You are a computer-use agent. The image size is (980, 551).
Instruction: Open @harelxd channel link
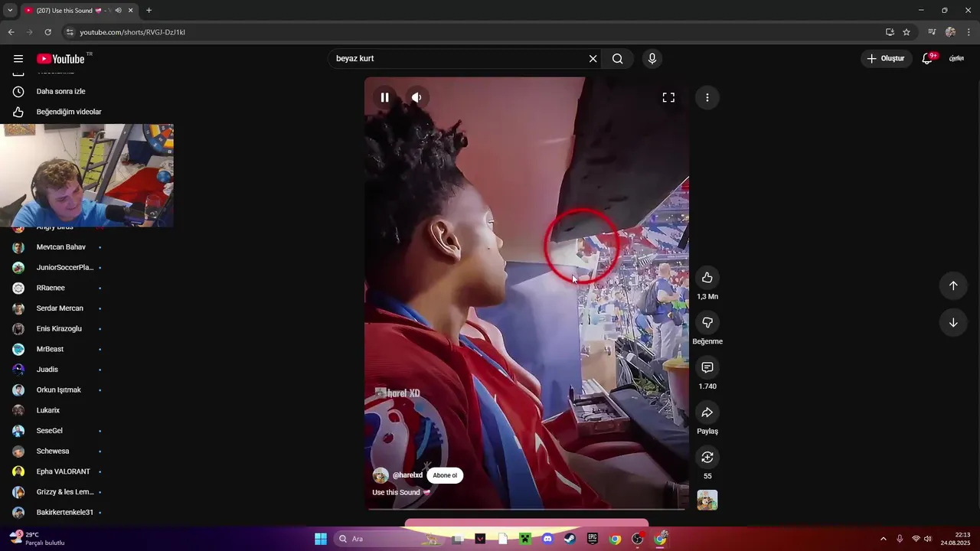(x=407, y=475)
